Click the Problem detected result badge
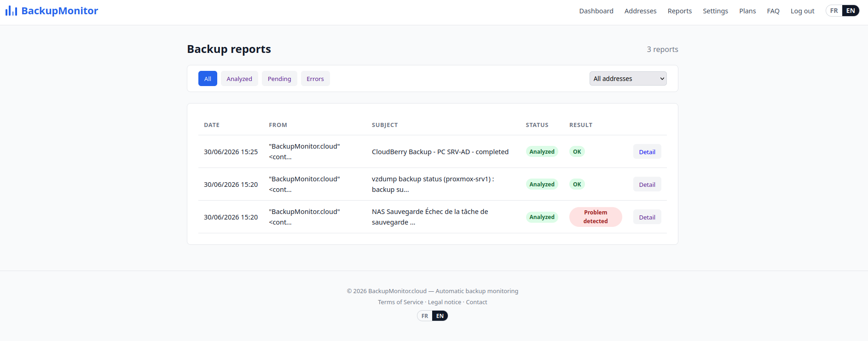Image resolution: width=868 pixels, height=341 pixels. point(596,217)
